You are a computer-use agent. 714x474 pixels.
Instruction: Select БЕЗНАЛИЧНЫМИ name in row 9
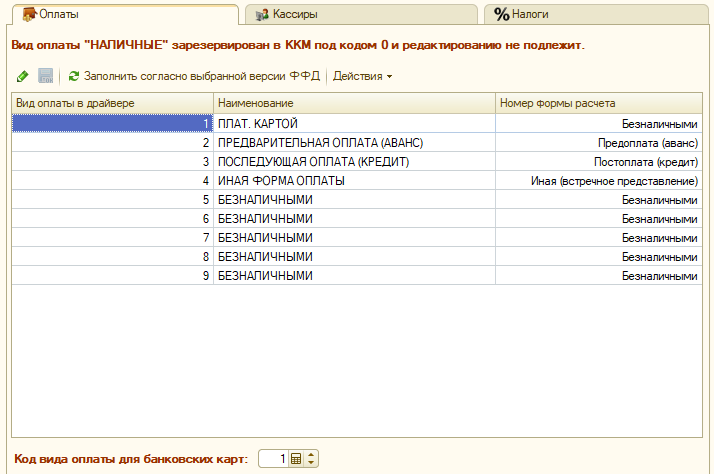pyautogui.click(x=354, y=275)
